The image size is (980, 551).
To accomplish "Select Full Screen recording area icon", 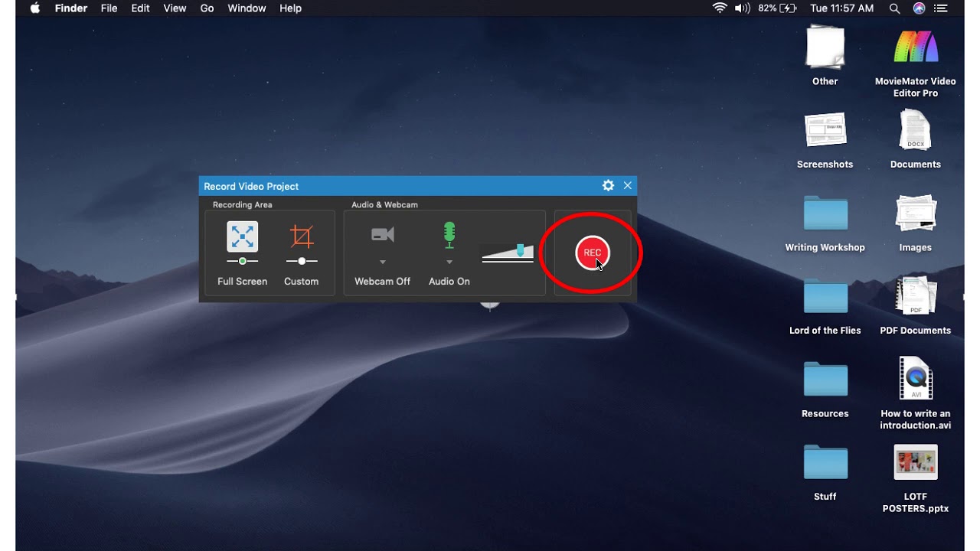I will 242,236.
